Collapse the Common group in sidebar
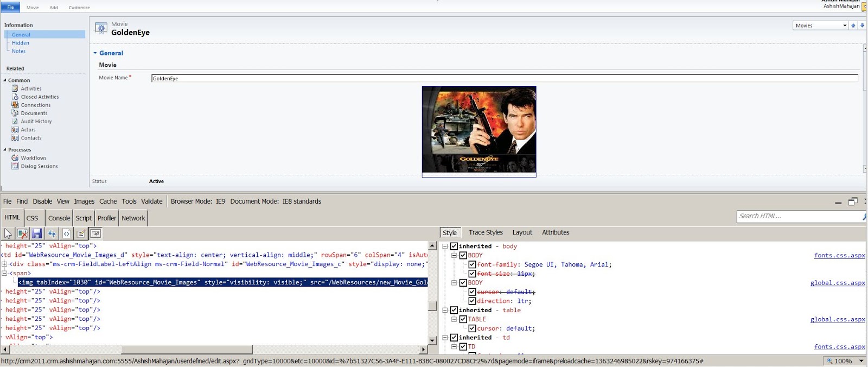 coord(5,80)
